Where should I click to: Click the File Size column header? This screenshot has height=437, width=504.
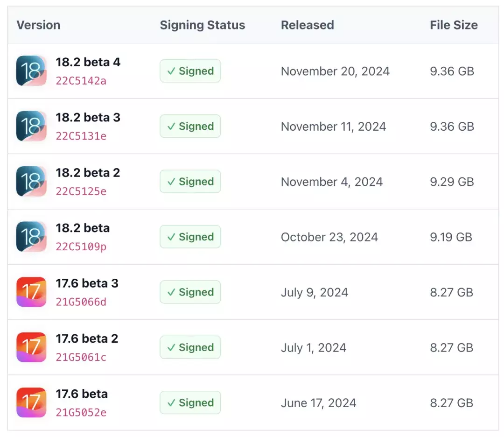[454, 25]
